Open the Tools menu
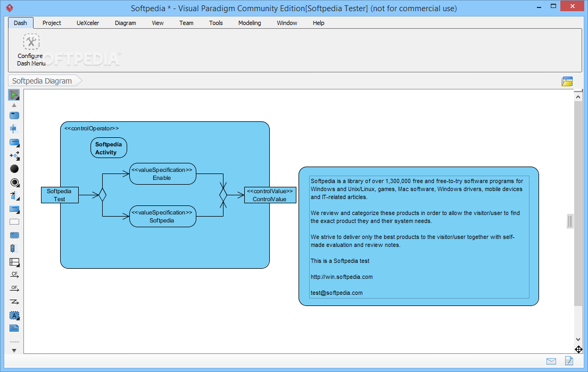 point(216,23)
